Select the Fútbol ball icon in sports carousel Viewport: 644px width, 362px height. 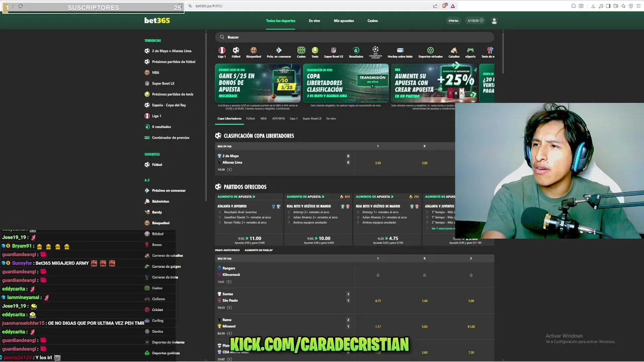(x=236, y=50)
